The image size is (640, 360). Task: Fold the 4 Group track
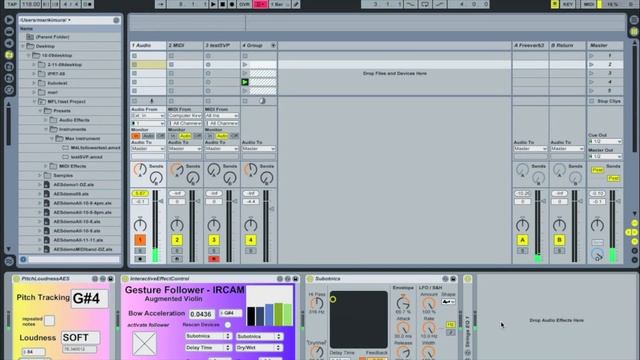(273, 45)
